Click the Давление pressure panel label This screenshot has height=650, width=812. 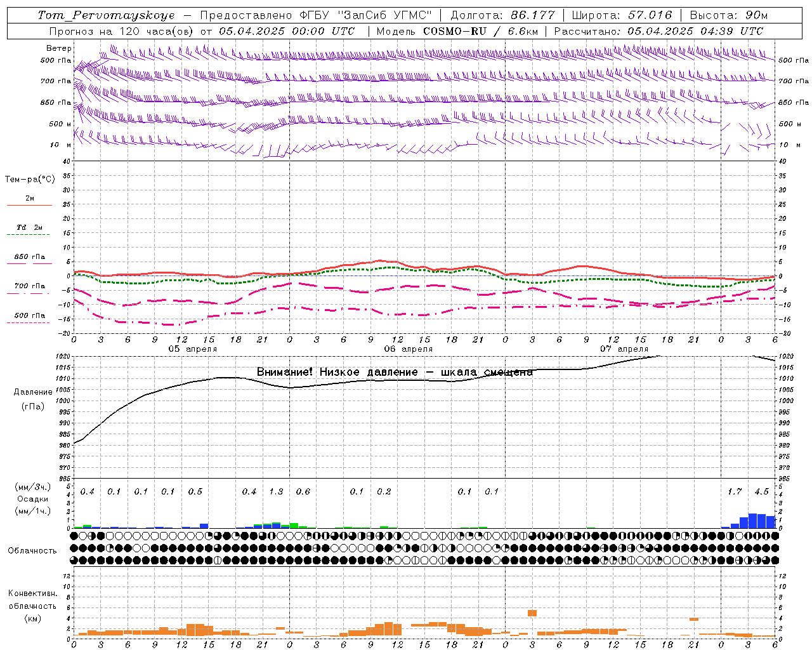coord(33,392)
